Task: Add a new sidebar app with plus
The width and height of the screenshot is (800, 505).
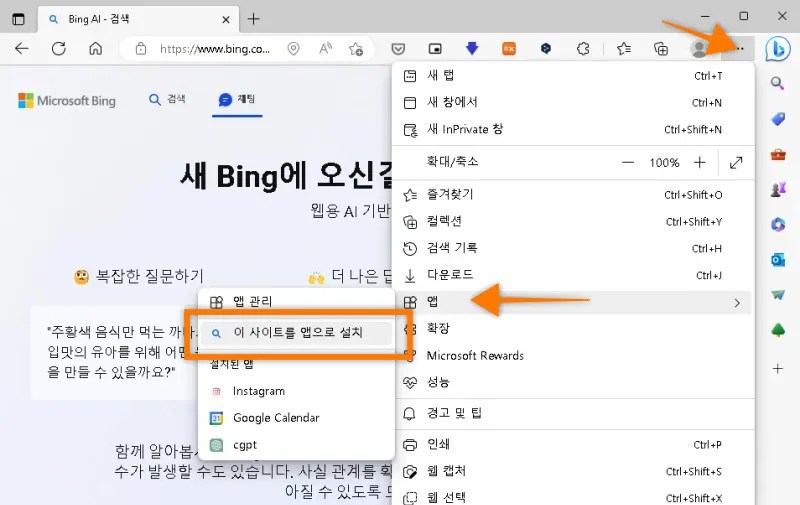Action: (778, 368)
